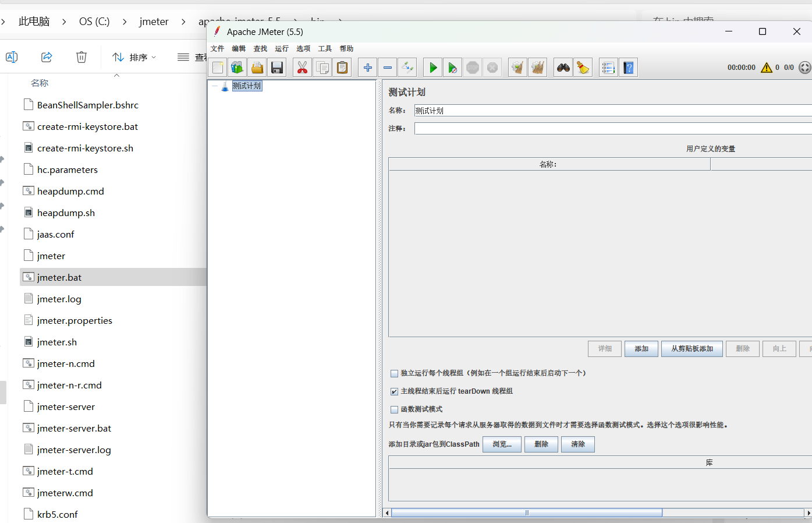This screenshot has height=523, width=812.
Task: Click the Paste clipboard icon
Action: (x=342, y=68)
